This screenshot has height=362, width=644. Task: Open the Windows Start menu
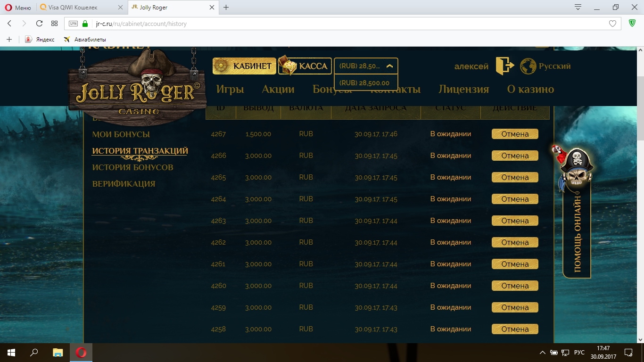click(x=11, y=353)
